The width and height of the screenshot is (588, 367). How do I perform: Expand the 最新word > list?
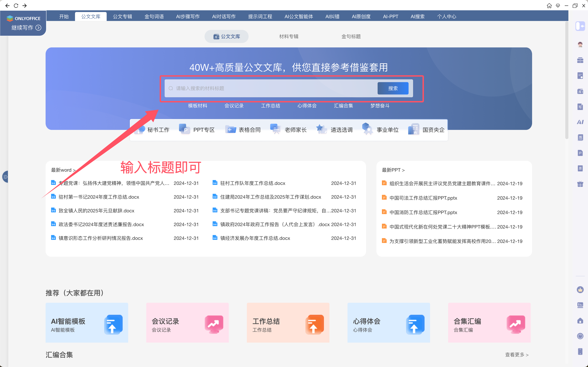point(63,170)
